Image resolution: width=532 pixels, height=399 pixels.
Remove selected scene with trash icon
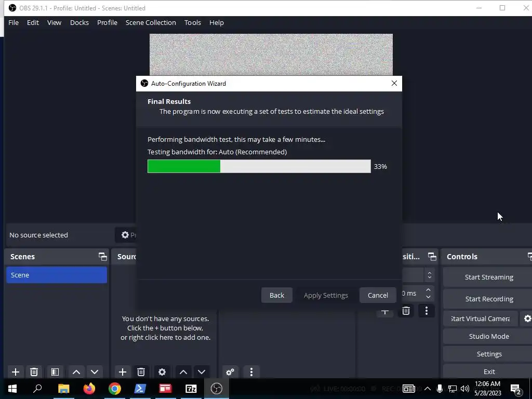34,372
